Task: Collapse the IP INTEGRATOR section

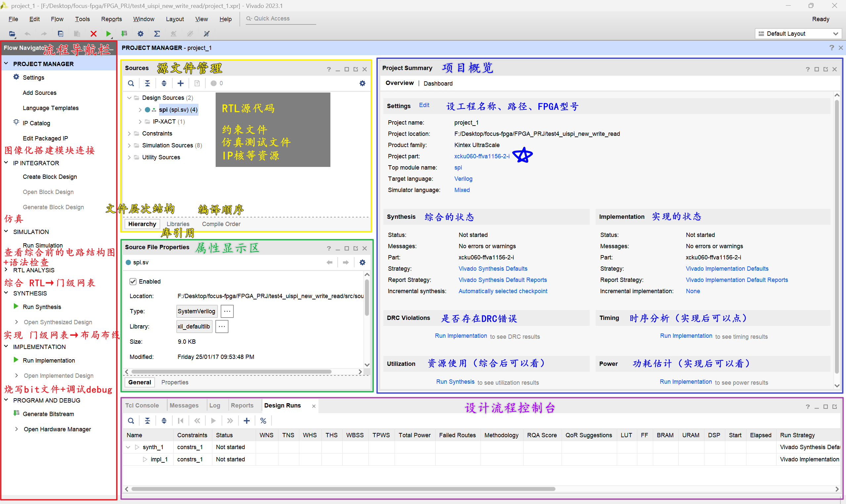Action: (6, 163)
